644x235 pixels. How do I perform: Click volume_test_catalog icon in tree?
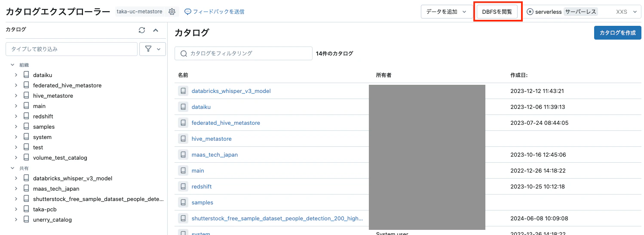pyautogui.click(x=26, y=158)
